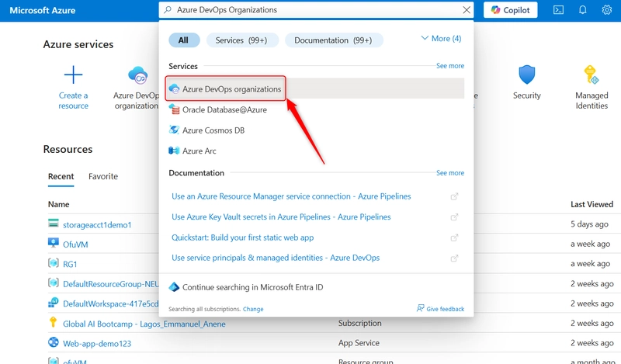Image resolution: width=621 pixels, height=364 pixels.
Task: Click the OfuVM monitor icon
Action: tap(53, 243)
